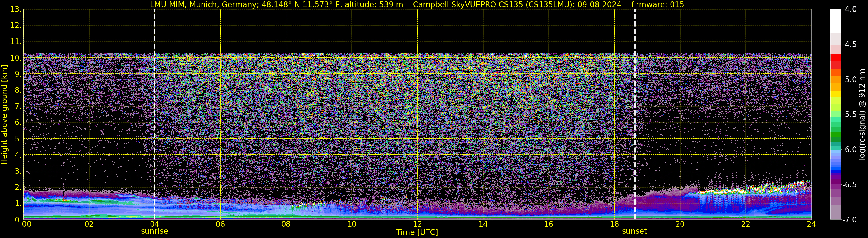Click the 10 hour tick label
Image resolution: width=868 pixels, height=238 pixels.
click(x=352, y=224)
